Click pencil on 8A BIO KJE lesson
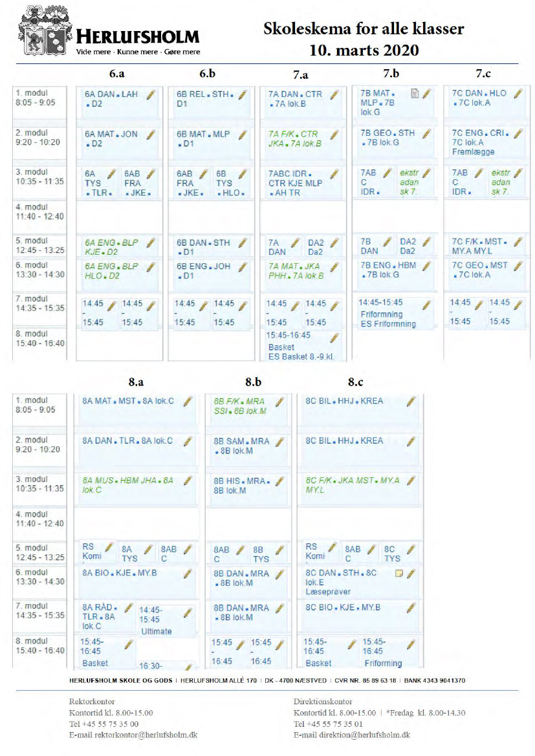 click(x=188, y=574)
